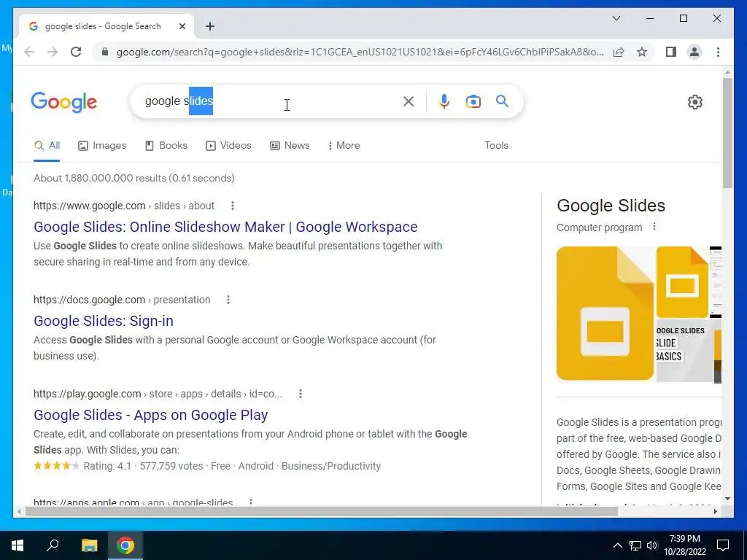This screenshot has height=560, width=747.
Task: Close the google slides tab
Action: pyautogui.click(x=182, y=26)
